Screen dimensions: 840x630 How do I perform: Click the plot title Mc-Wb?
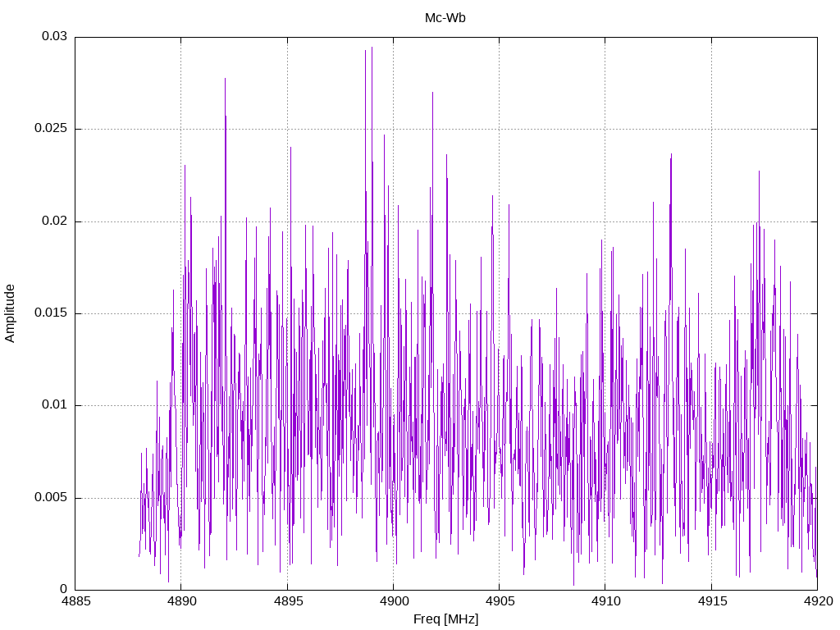[x=445, y=18]
